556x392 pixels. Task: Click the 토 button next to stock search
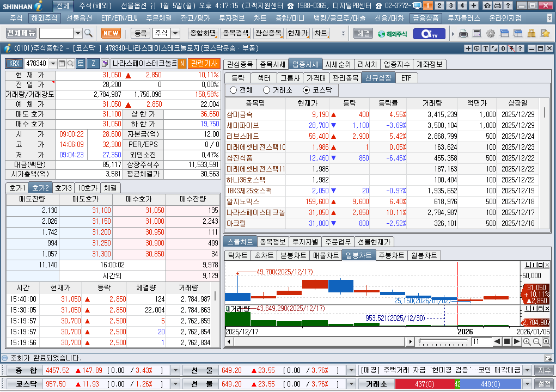click(81, 64)
